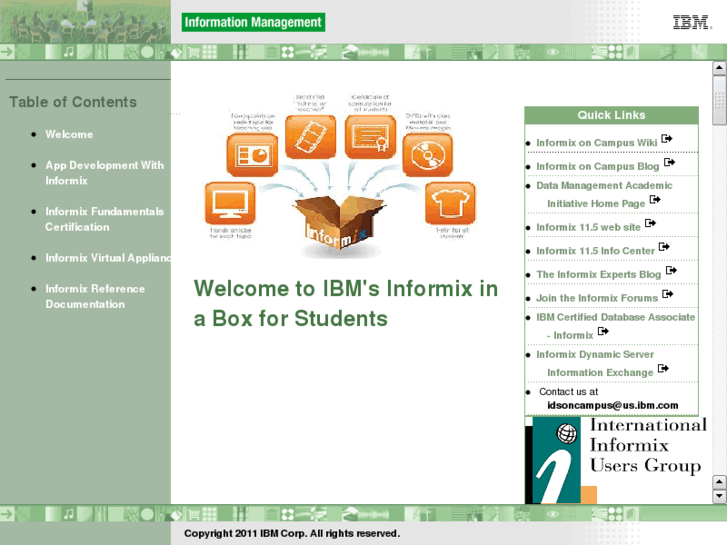Click the scrollbar up arrow at top
The width and height of the screenshot is (727, 545).
tap(719, 68)
